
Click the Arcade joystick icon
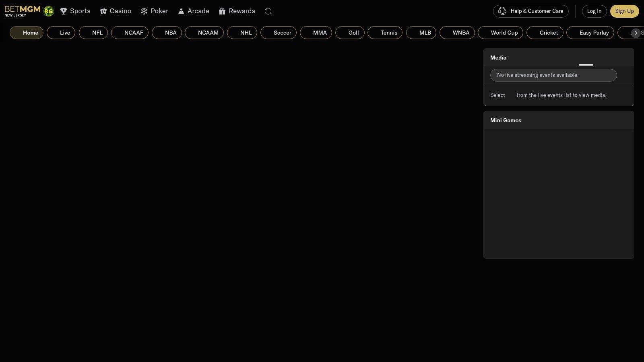click(x=181, y=11)
